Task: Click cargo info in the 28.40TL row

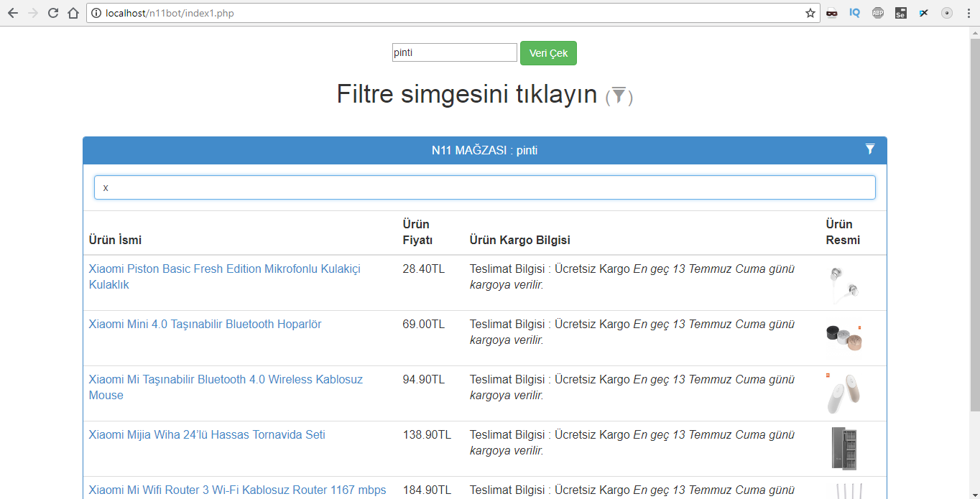Action: click(632, 276)
